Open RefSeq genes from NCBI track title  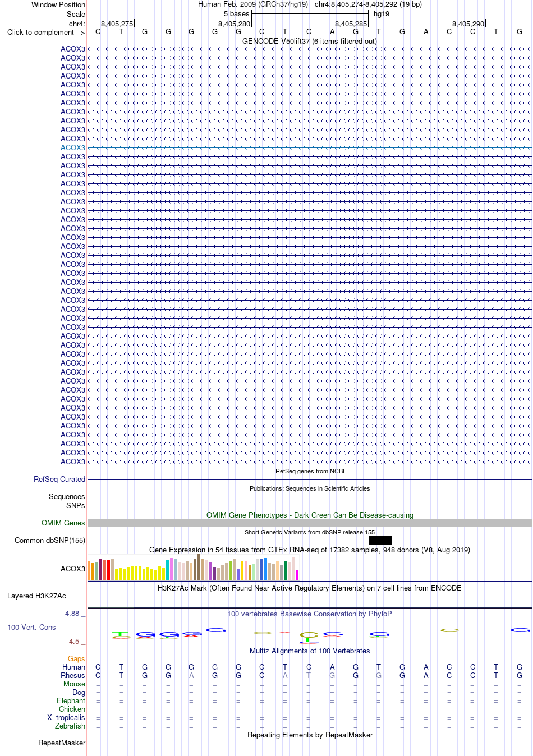tap(310, 471)
